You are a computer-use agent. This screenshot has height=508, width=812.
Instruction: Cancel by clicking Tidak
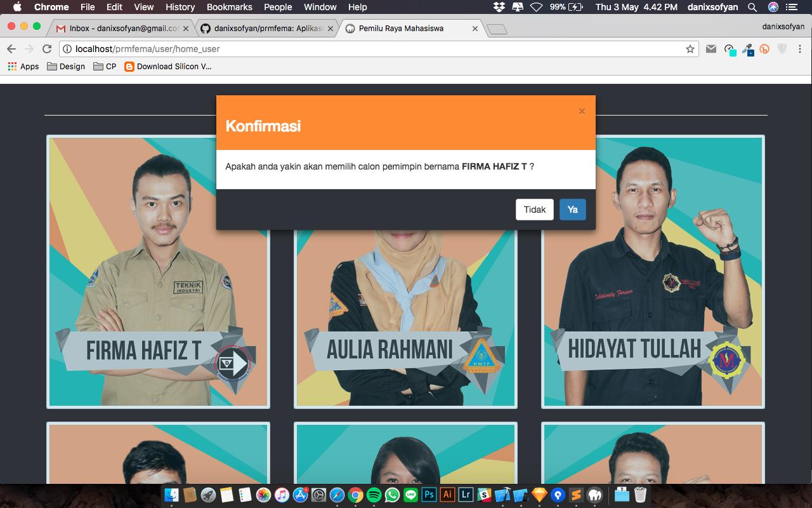pyautogui.click(x=535, y=210)
